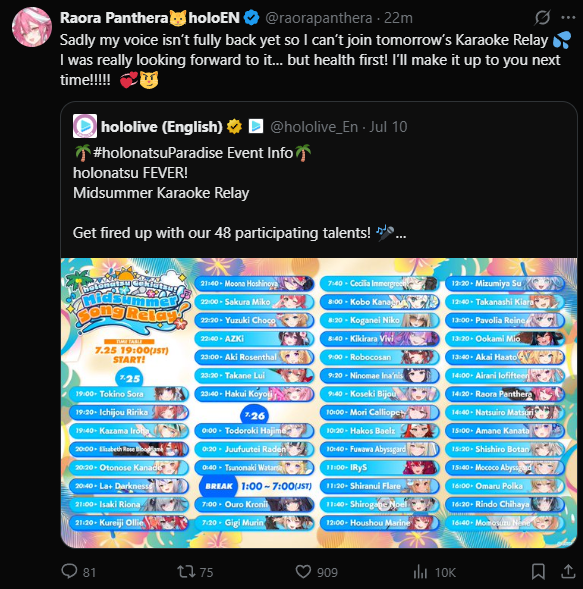Click the Raora Panthera display name
This screenshot has width=583, height=589.
click(x=114, y=18)
